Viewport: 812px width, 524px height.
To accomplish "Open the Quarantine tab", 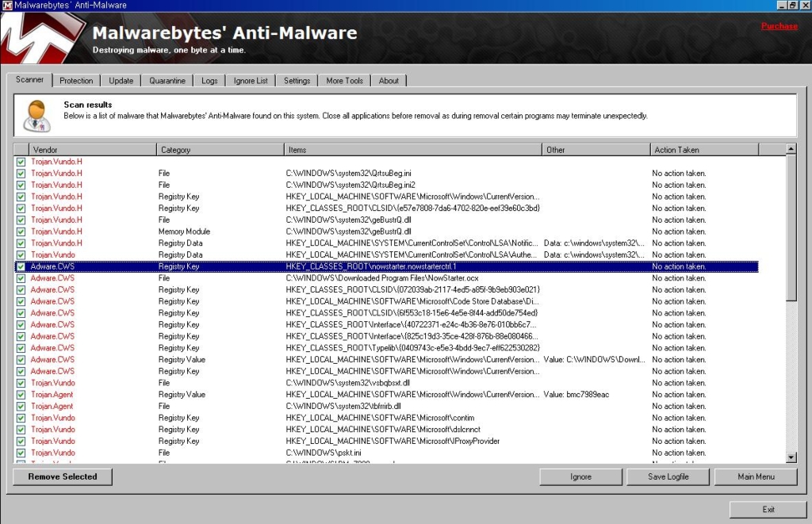I will (x=167, y=81).
